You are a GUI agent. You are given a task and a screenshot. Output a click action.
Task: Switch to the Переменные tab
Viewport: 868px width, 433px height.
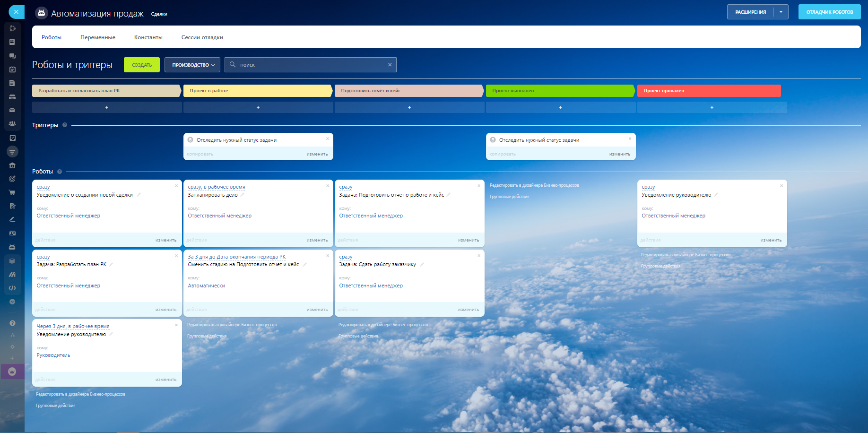98,37
